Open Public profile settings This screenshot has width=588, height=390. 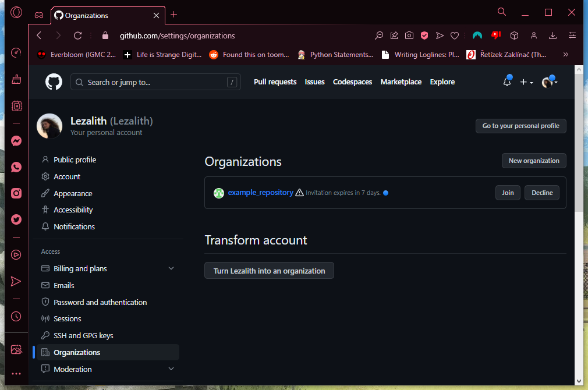click(x=75, y=159)
